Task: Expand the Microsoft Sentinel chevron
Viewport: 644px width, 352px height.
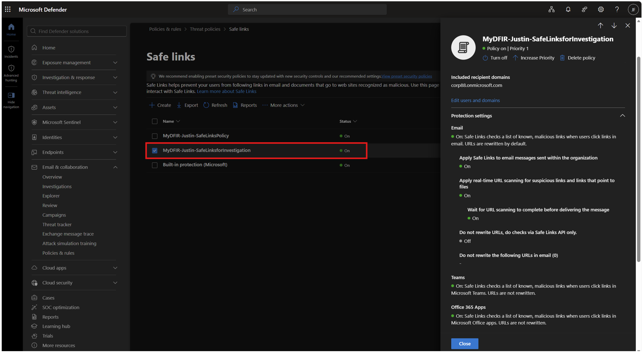Action: pos(115,122)
